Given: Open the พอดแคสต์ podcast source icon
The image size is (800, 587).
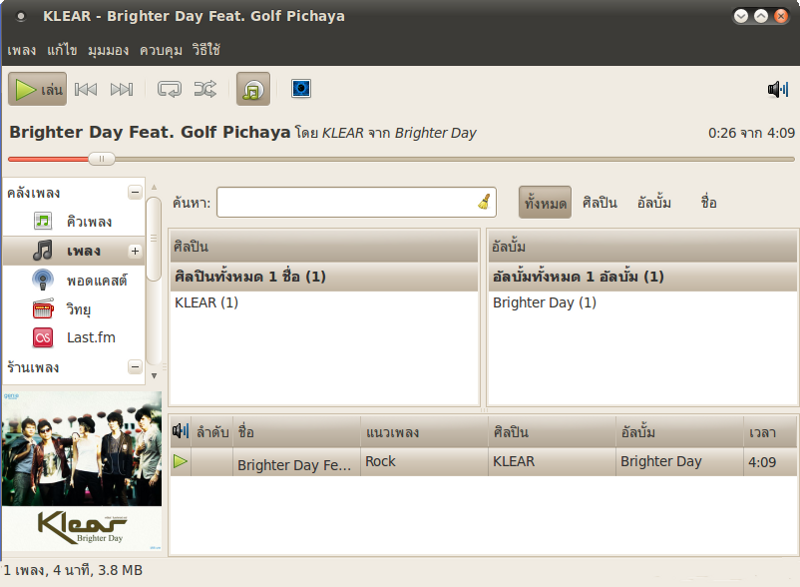Looking at the screenshot, I should click(43, 279).
